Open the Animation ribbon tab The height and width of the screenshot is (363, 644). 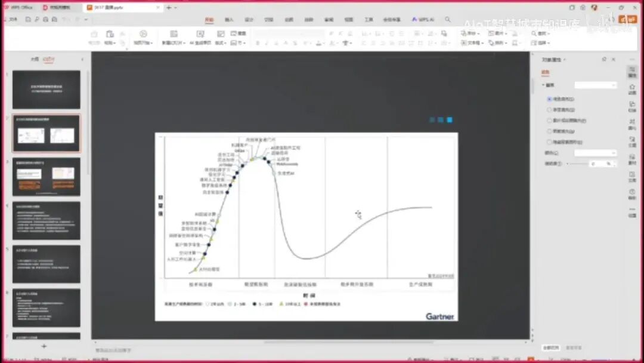[289, 20]
